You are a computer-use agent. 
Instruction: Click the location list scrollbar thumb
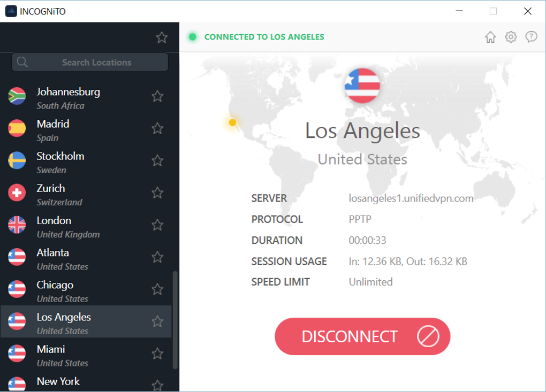[x=175, y=320]
